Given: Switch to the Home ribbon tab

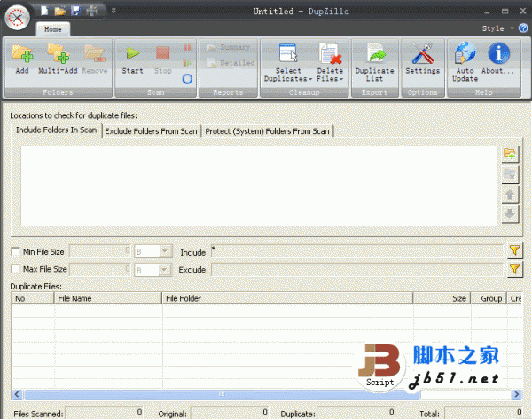Looking at the screenshot, I should (x=53, y=29).
